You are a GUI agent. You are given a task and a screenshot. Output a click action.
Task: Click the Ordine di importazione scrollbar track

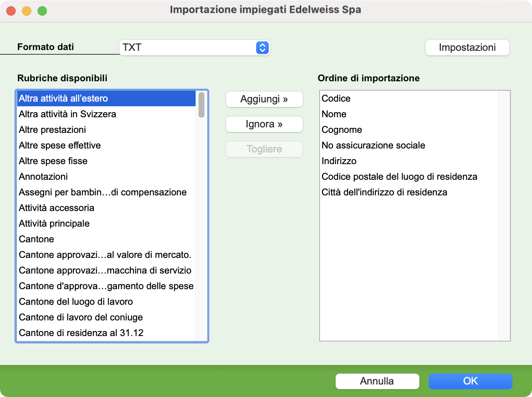pos(504,216)
